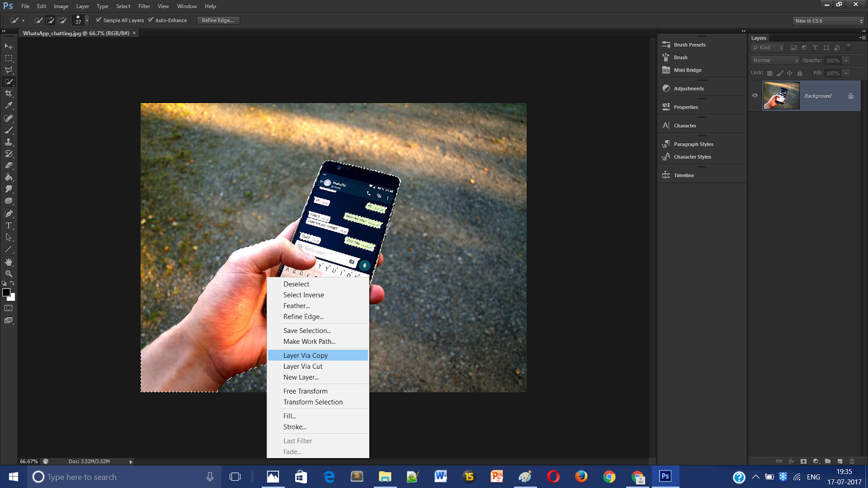Hide the Background layer with eye icon
Screen dimensions: 868x488
755,95
